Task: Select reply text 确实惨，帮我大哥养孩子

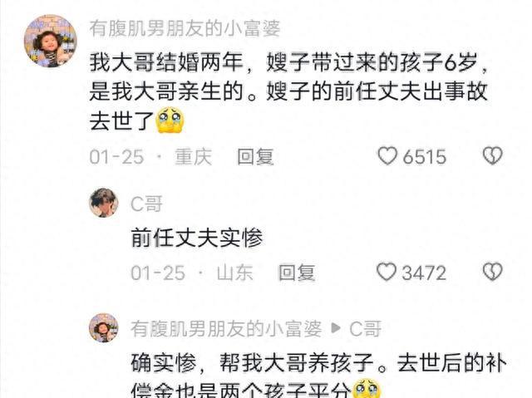Action: (254, 363)
